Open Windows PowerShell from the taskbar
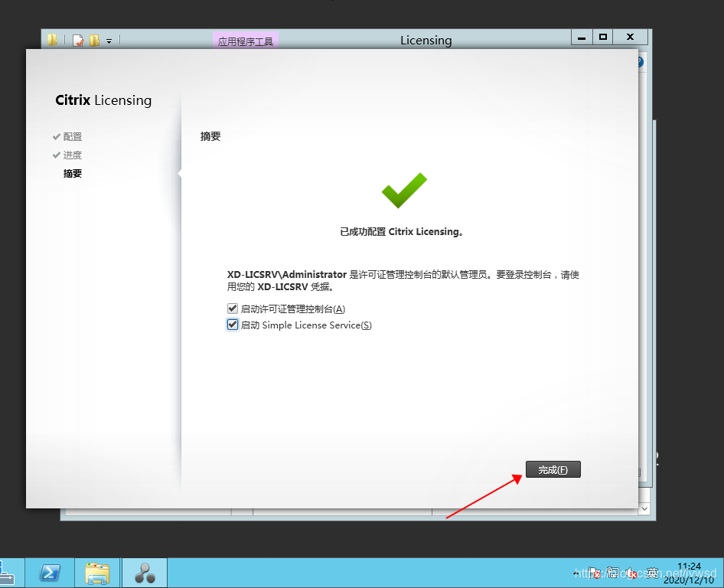The image size is (724, 588). coord(51,573)
